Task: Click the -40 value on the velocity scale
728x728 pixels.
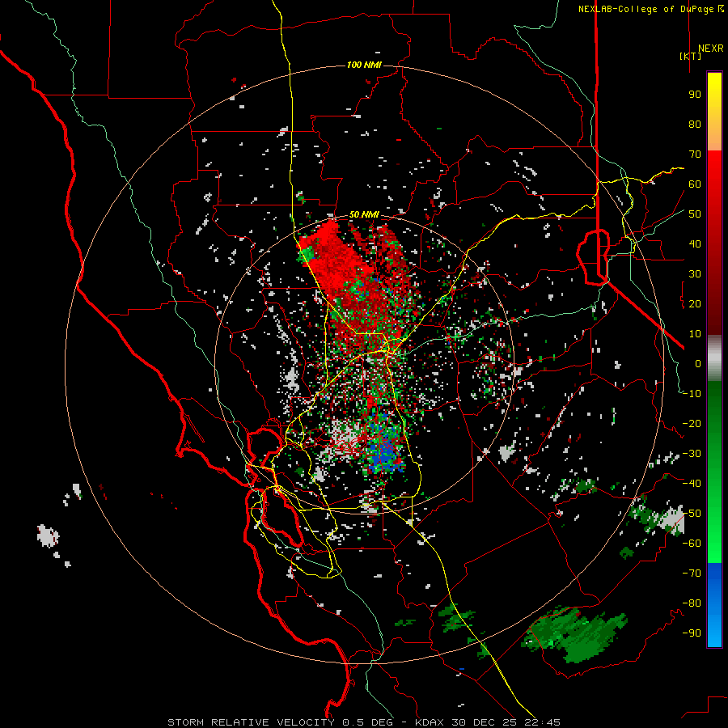Action: (x=692, y=484)
